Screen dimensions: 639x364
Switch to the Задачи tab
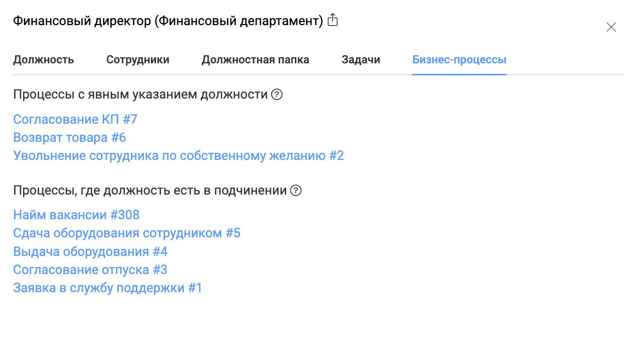360,59
